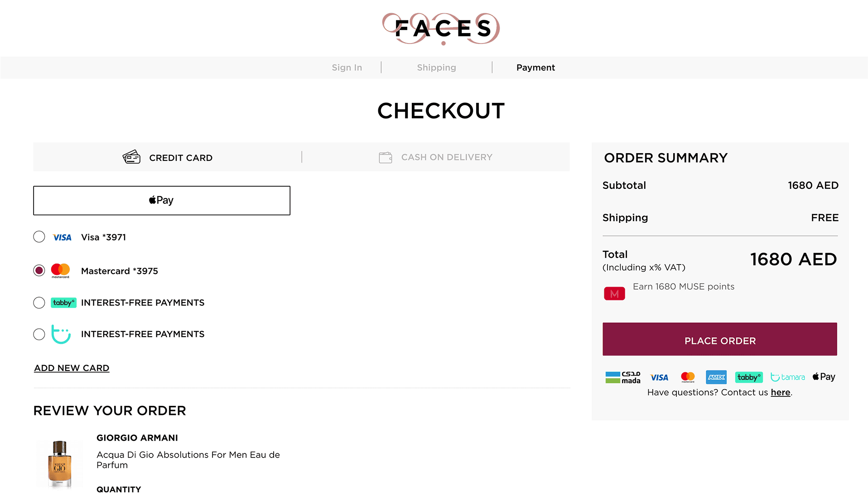Click the AMEX logo in order summary
This screenshot has width=868, height=496.
(x=716, y=377)
